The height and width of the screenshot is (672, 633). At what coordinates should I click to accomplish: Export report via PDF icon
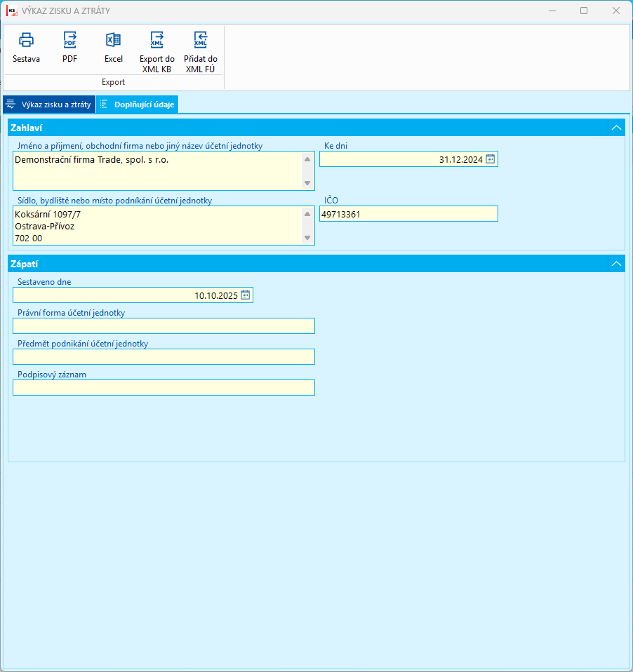[x=70, y=40]
